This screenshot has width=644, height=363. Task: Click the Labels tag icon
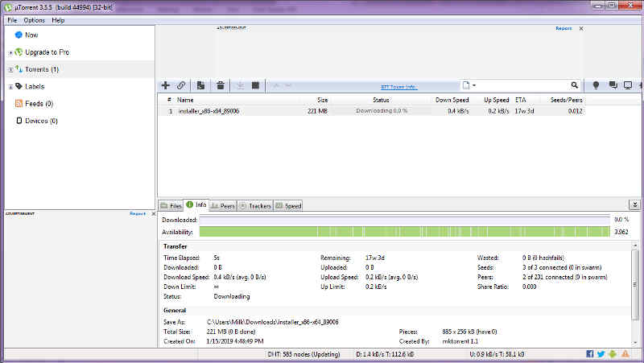(x=19, y=86)
